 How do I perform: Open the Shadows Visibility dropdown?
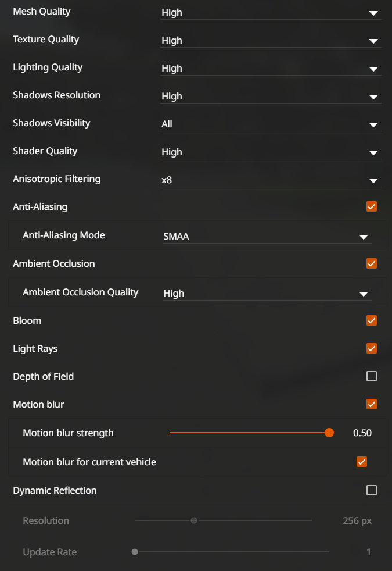(x=270, y=124)
